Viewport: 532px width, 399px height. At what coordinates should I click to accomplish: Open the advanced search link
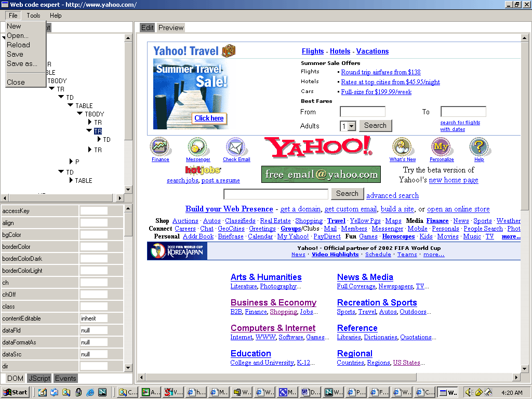pyautogui.click(x=393, y=195)
